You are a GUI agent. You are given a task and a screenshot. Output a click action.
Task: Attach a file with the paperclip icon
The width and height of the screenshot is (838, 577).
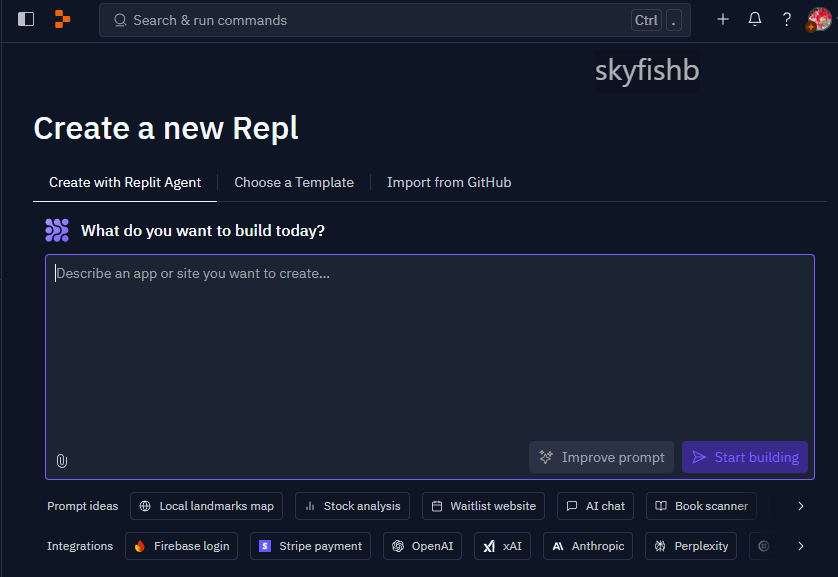pyautogui.click(x=62, y=461)
